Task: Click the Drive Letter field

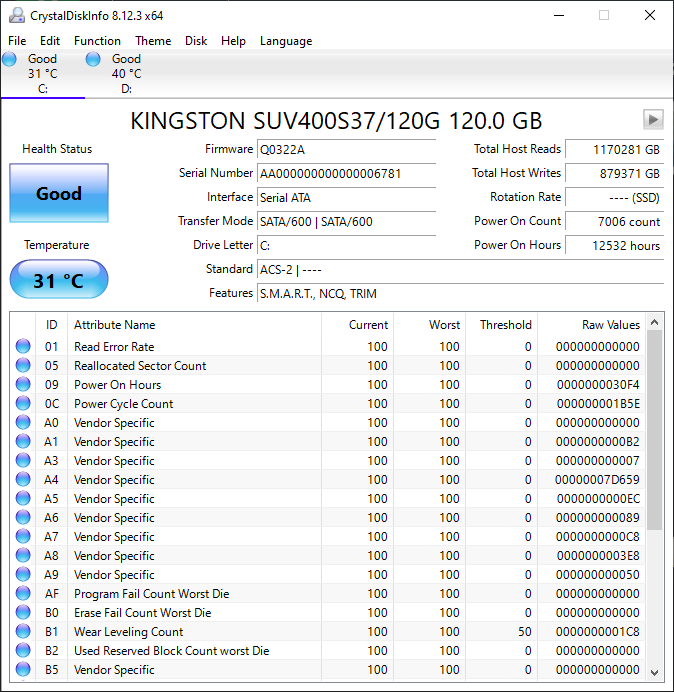Action: [x=346, y=245]
